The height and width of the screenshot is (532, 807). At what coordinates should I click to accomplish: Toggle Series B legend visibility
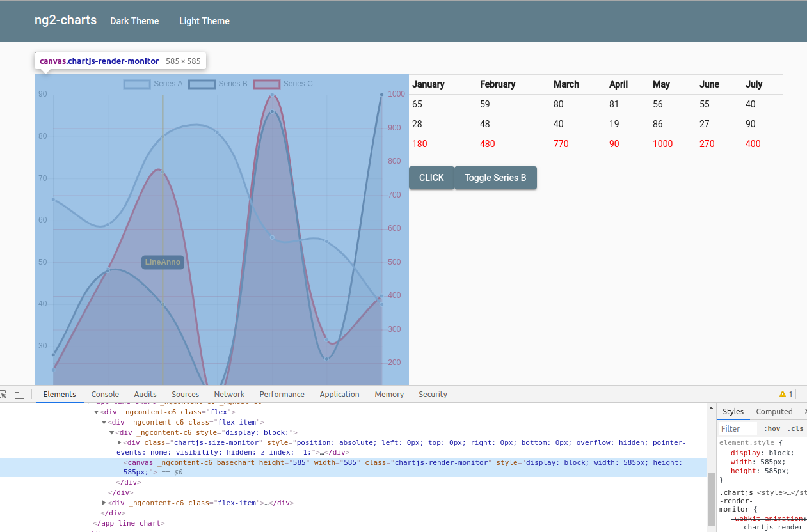point(218,84)
